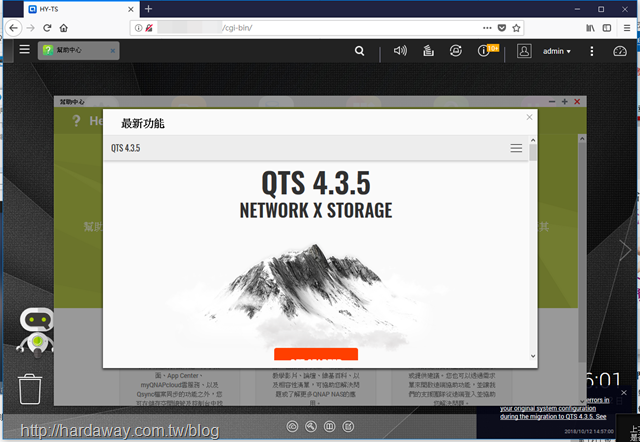Expand the admin account dropdown
The width and height of the screenshot is (640, 442).
557,51
